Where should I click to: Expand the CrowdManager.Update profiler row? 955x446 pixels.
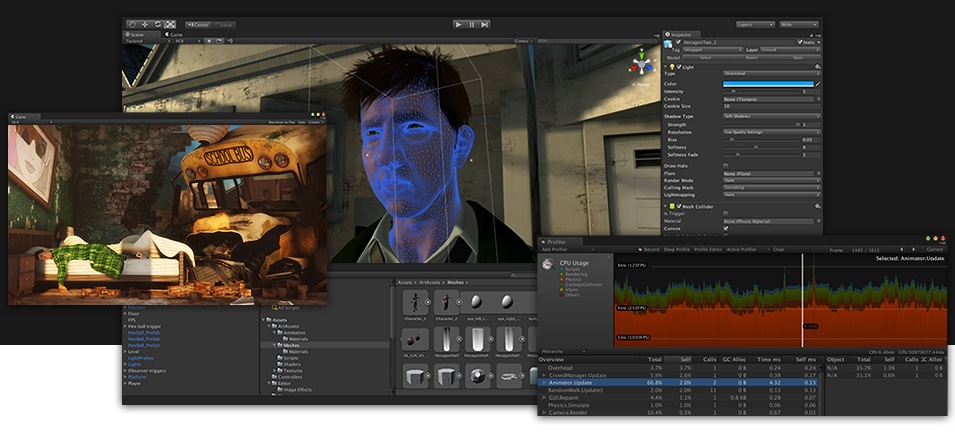(x=544, y=374)
